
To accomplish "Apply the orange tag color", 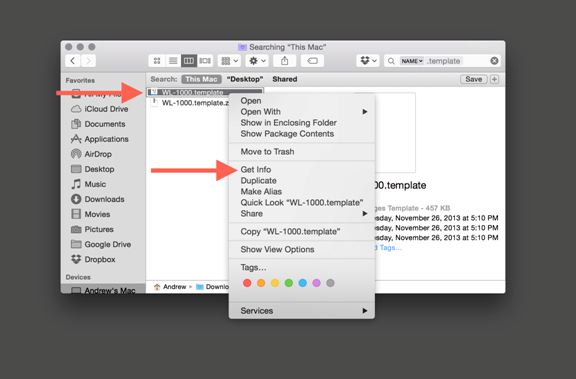I will click(261, 283).
